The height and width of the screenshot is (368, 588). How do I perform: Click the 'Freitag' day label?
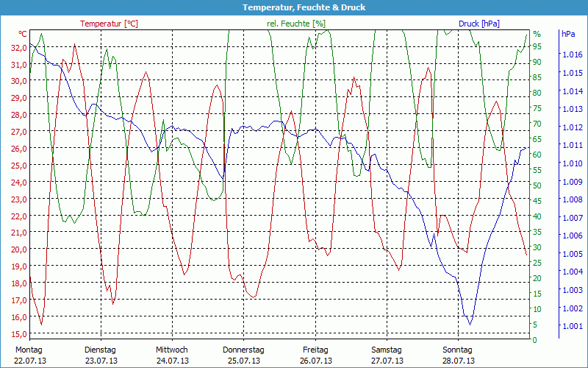(x=315, y=350)
